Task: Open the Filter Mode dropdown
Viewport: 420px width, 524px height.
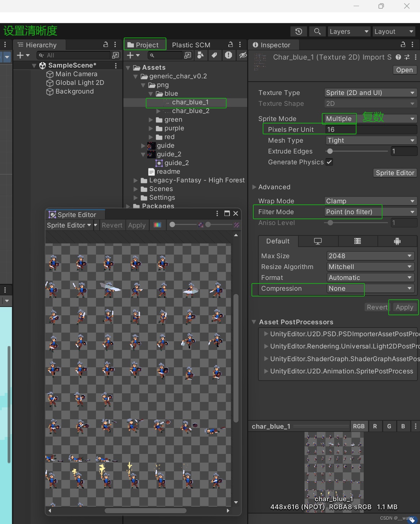Action: [x=371, y=212]
